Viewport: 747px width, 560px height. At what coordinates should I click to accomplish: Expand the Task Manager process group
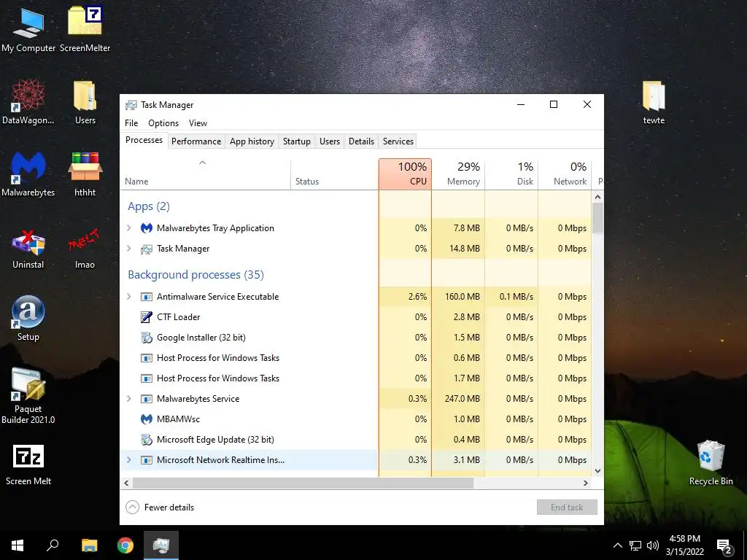point(128,249)
